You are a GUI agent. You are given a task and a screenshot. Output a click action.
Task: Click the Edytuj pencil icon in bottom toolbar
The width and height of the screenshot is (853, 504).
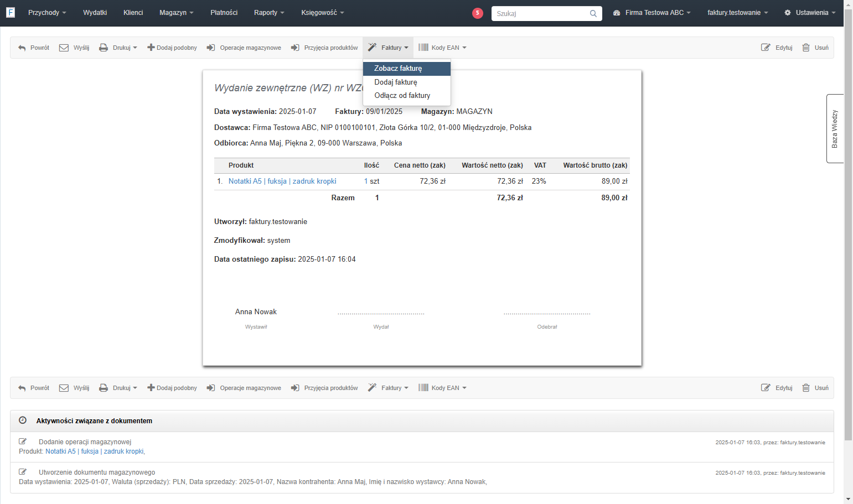[x=766, y=388]
